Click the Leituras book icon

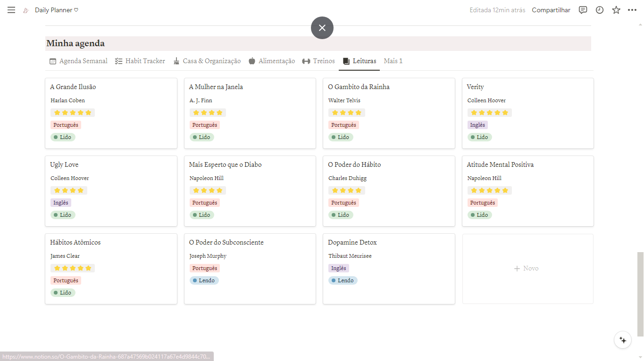tap(346, 61)
